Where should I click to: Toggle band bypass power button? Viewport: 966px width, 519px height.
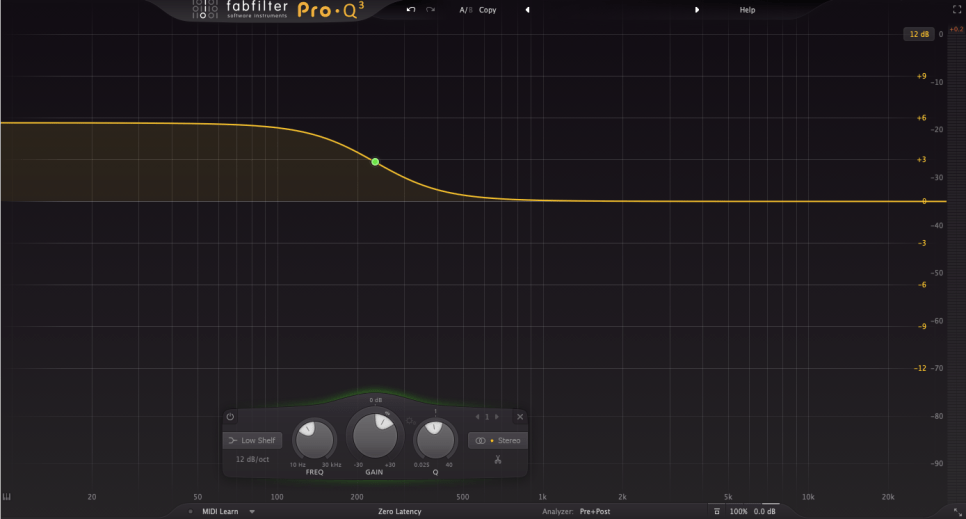click(x=230, y=416)
